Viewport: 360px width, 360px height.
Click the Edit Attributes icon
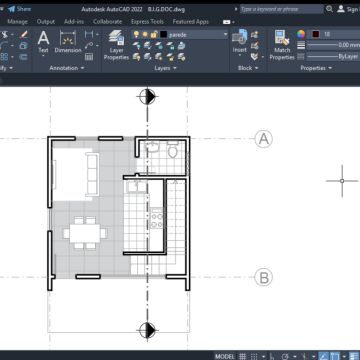(255, 56)
